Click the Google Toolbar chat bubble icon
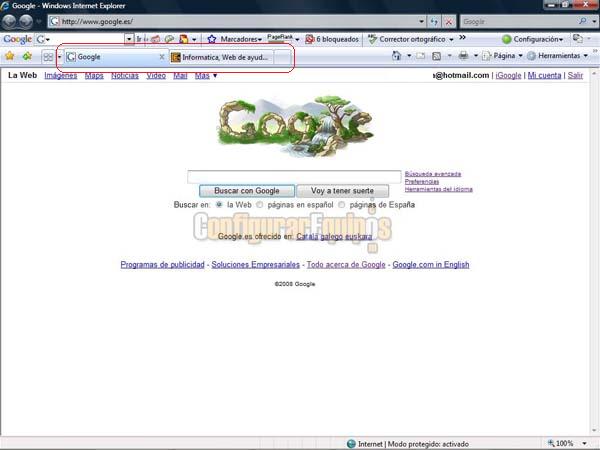600x450 pixels. [169, 39]
